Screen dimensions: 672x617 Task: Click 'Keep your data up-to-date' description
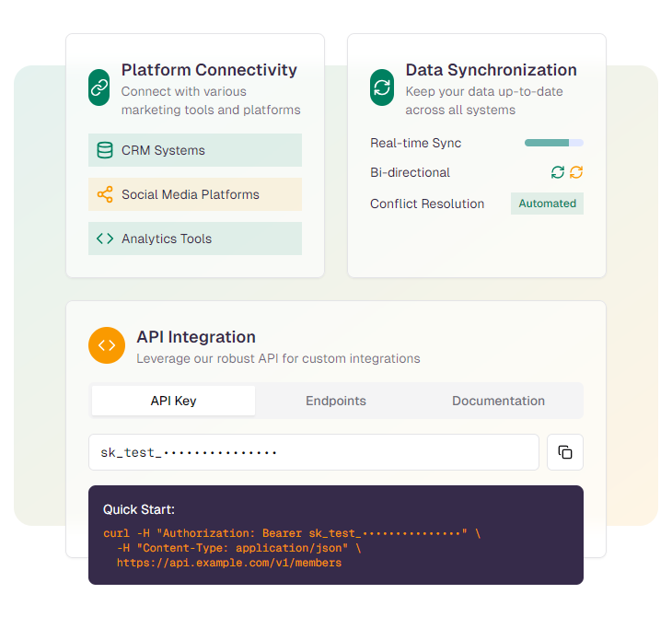point(484,100)
